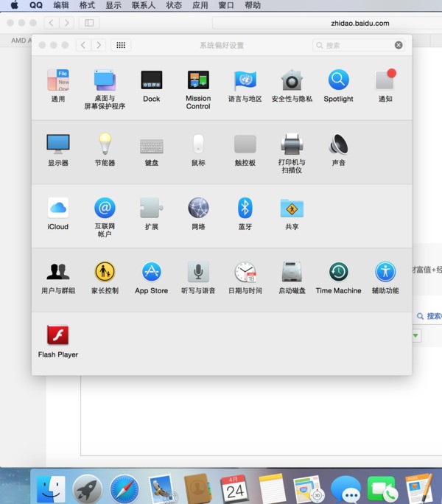The width and height of the screenshot is (442, 504).
Task: Open Launchpad rocket in the Dock
Action: coord(87,489)
